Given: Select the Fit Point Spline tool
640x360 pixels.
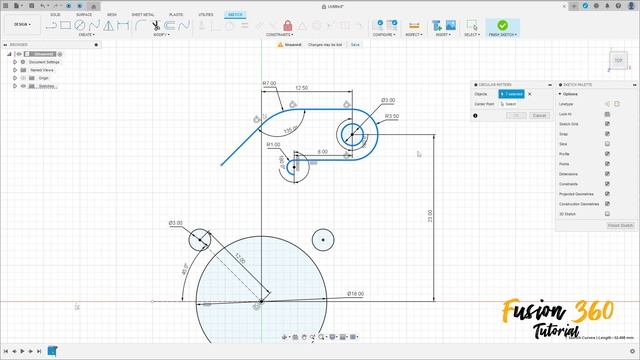Looking at the screenshot, I should point(94,25).
